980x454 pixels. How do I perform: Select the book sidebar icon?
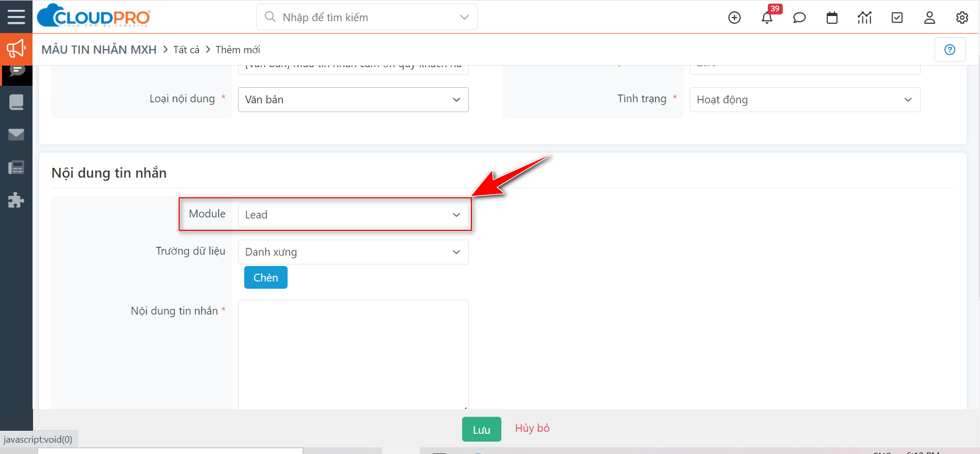coord(17,102)
